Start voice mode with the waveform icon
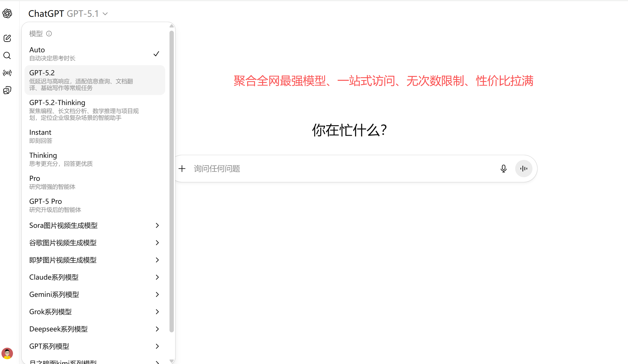Screen dimensions: 628x364 (524, 169)
